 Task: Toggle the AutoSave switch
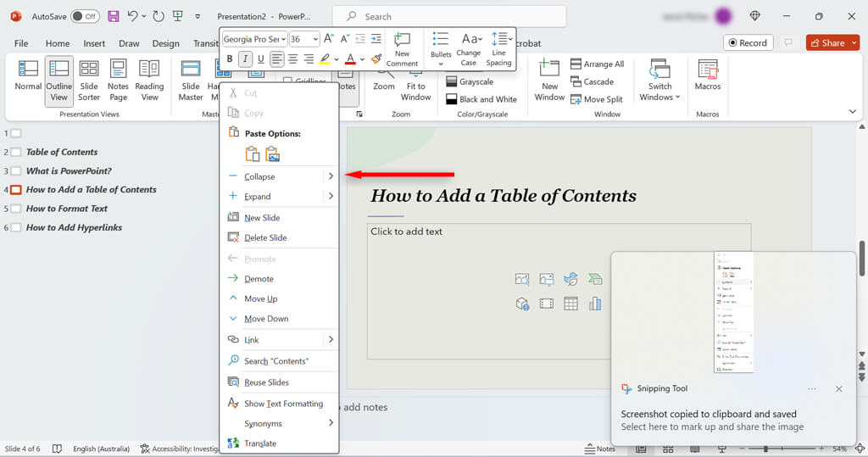[x=84, y=16]
